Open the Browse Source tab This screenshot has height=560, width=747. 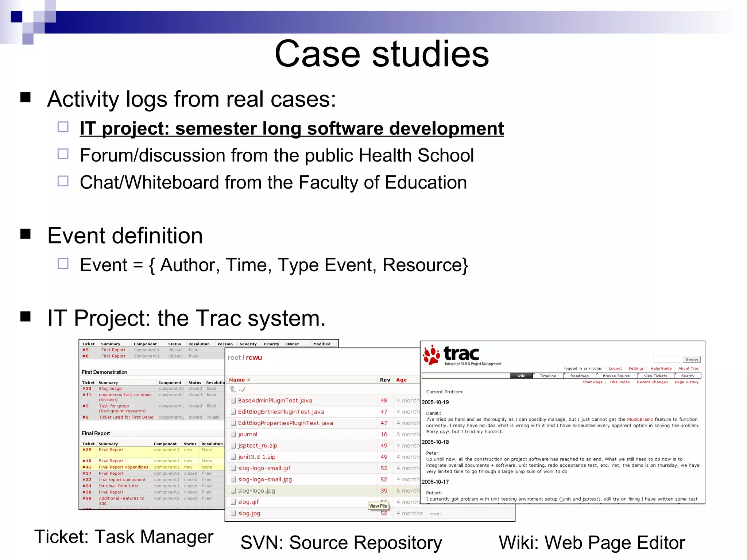pyautogui.click(x=616, y=376)
